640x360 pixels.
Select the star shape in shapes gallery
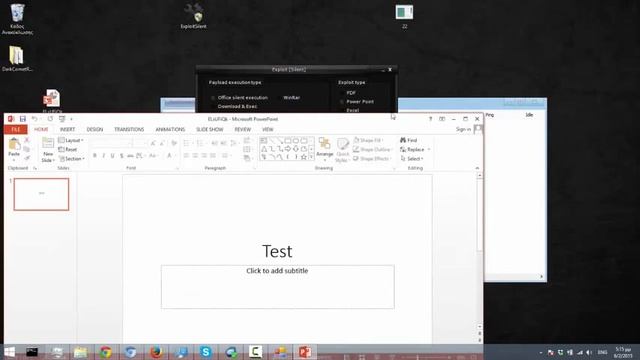(304, 157)
